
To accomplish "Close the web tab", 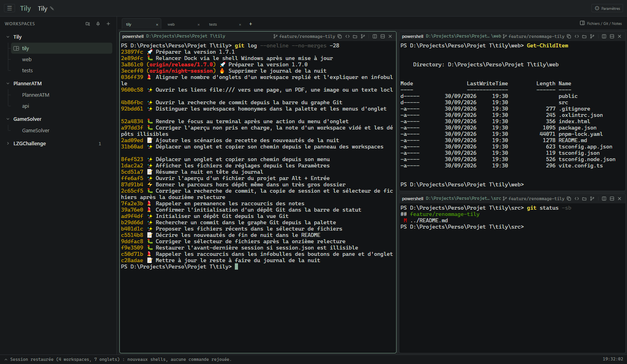I will pos(198,24).
